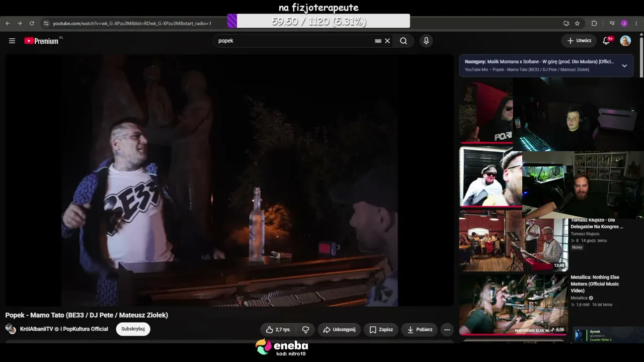The width and height of the screenshot is (644, 362).
Task: Subscribe with the Subskrybuj button
Action: 133,329
